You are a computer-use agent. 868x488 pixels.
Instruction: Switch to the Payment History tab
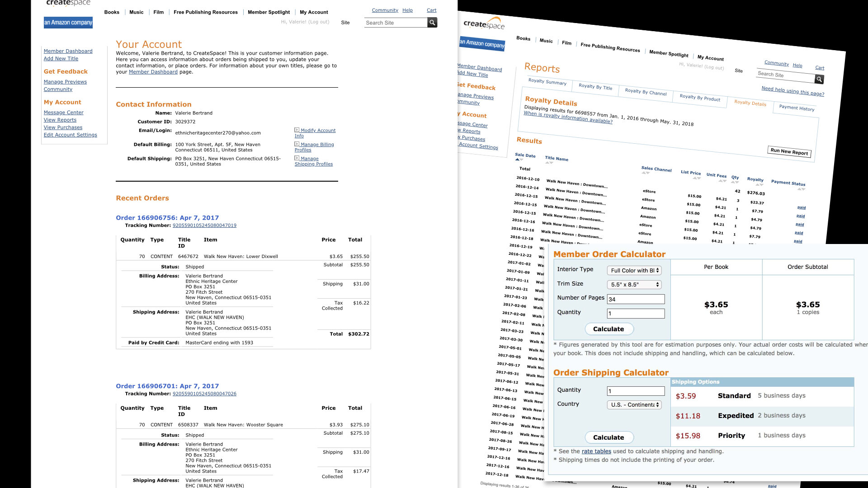click(796, 108)
